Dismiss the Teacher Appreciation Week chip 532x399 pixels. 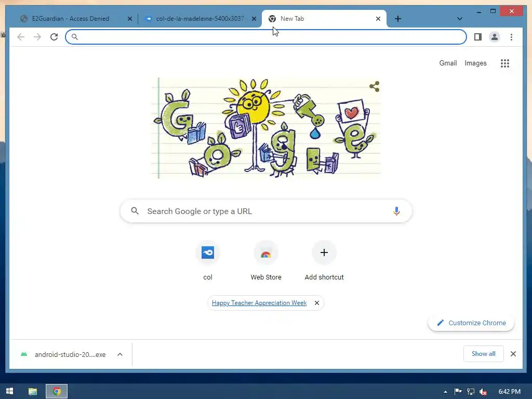pos(317,303)
